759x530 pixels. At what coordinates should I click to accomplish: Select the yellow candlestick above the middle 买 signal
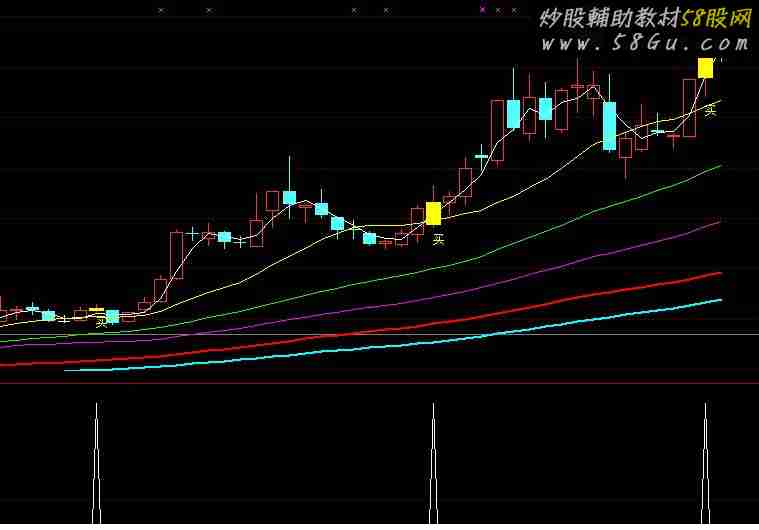point(433,213)
